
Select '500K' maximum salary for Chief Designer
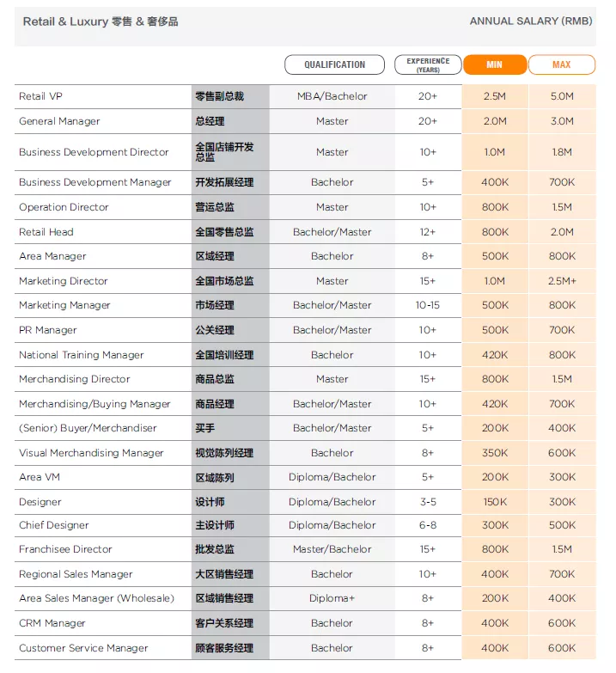click(562, 525)
